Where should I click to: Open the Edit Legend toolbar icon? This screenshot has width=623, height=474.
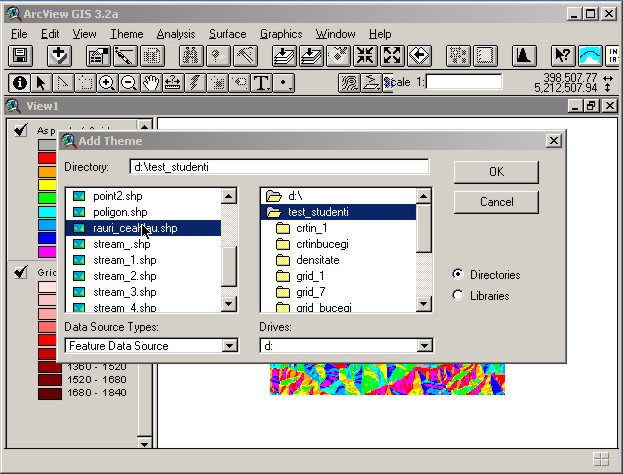coord(125,56)
